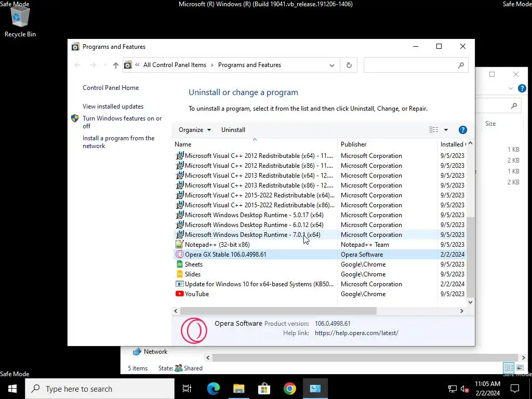Open the recent locations dropdown arrow

105,65
